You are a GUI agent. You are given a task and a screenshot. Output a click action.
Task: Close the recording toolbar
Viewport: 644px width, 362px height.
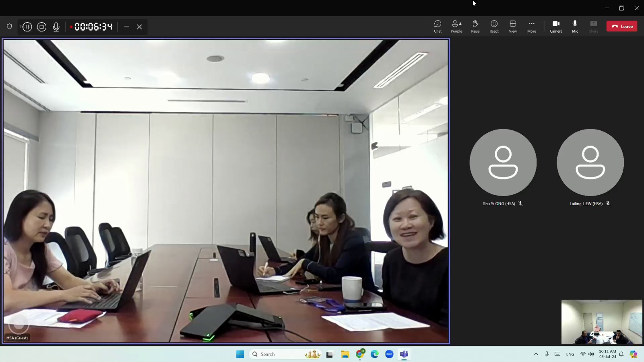(x=139, y=27)
